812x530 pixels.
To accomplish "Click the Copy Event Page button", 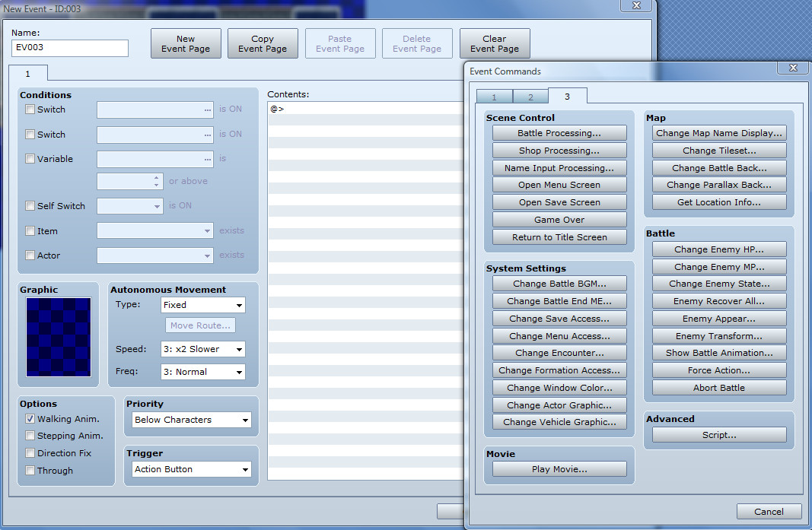I will click(x=263, y=43).
